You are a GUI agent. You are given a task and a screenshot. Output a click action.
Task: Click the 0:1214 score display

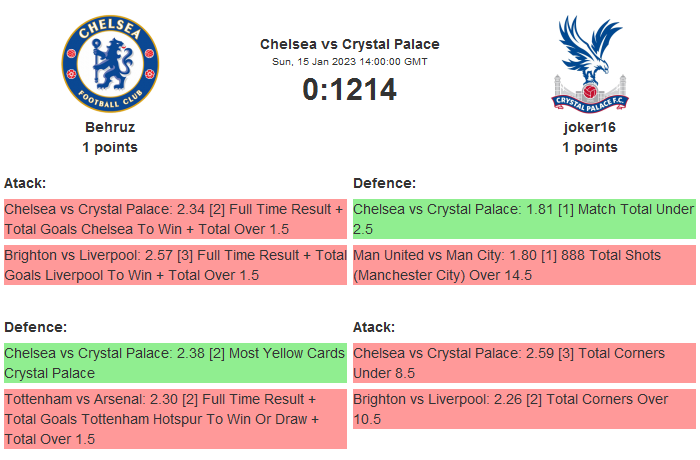(349, 90)
